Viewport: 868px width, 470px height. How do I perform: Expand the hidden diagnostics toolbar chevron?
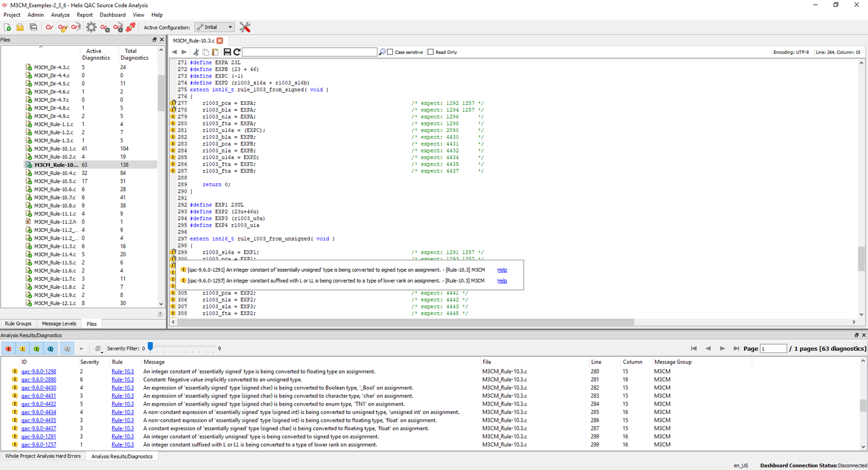[81, 349]
